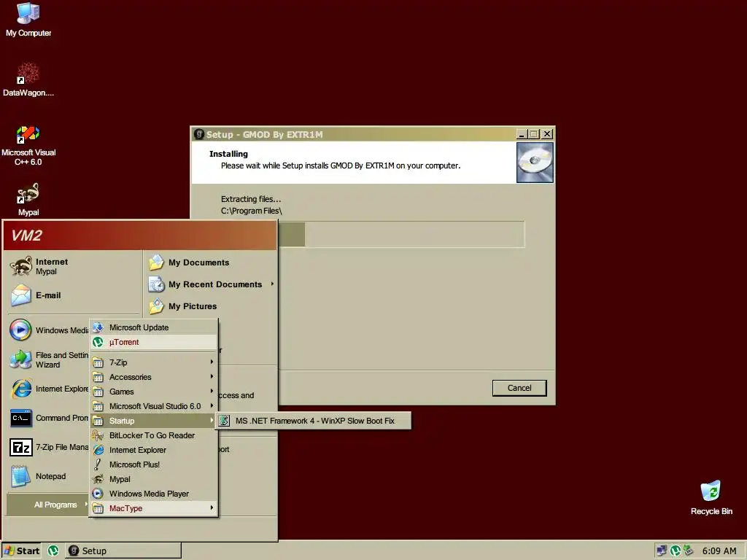Click the Mypal icon in All Programs list
Image resolution: width=747 pixels, height=560 pixels.
pyautogui.click(x=98, y=479)
